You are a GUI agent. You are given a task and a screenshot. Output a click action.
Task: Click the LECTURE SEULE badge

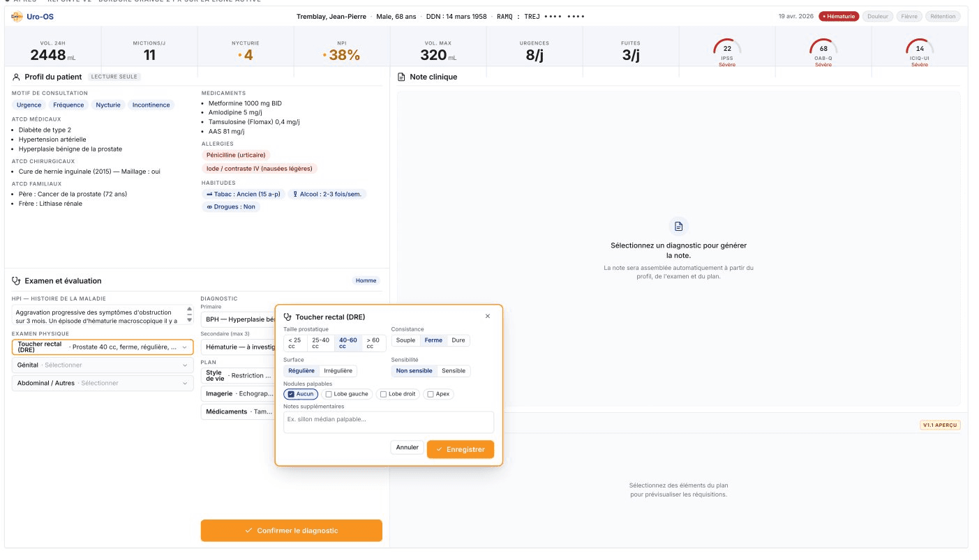114,77
